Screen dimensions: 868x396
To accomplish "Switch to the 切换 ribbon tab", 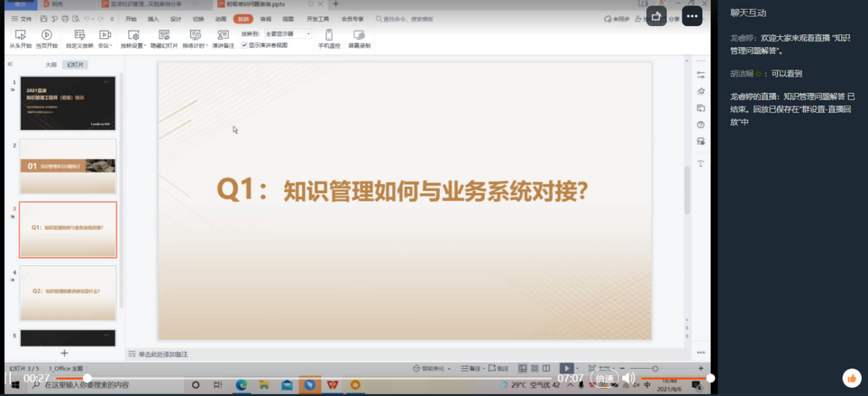I will pos(198,19).
